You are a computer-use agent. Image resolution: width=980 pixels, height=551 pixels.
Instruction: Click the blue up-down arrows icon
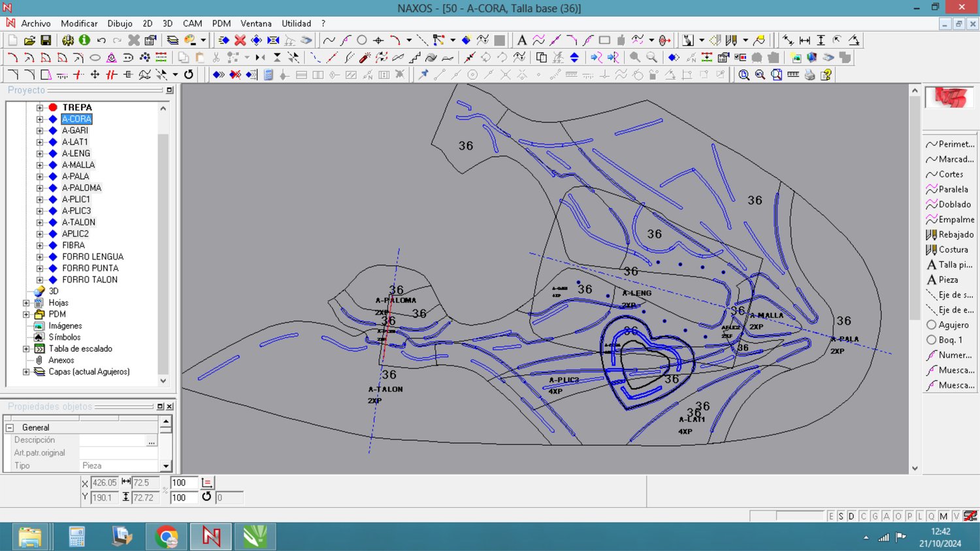coord(574,58)
